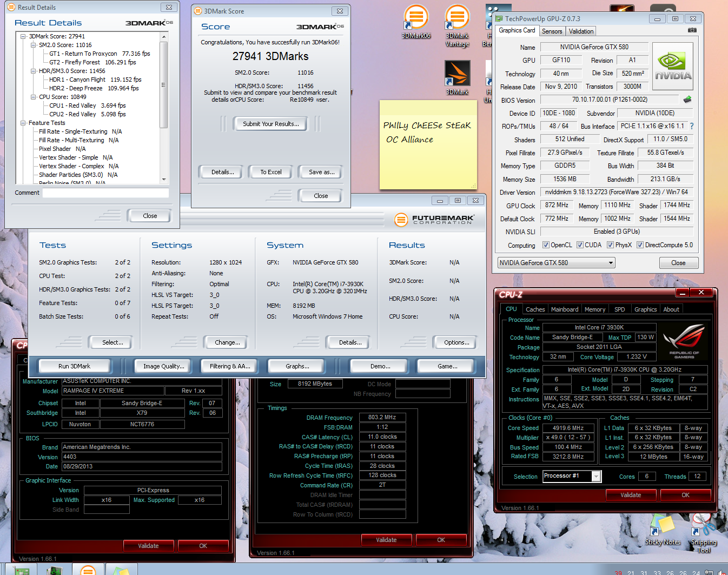Image resolution: width=728 pixels, height=575 pixels.
Task: Switch to the Sensors tab in GPU-Z
Action: (x=552, y=31)
